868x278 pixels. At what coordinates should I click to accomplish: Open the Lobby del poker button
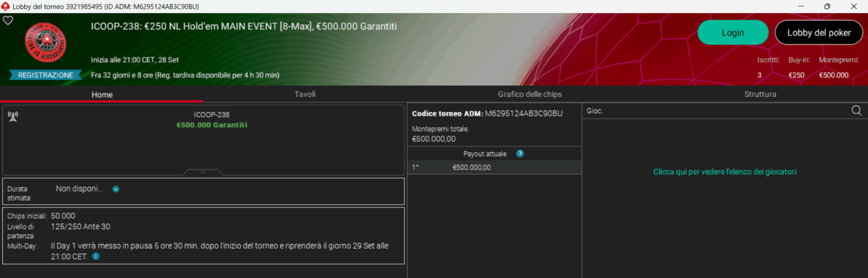(x=819, y=33)
